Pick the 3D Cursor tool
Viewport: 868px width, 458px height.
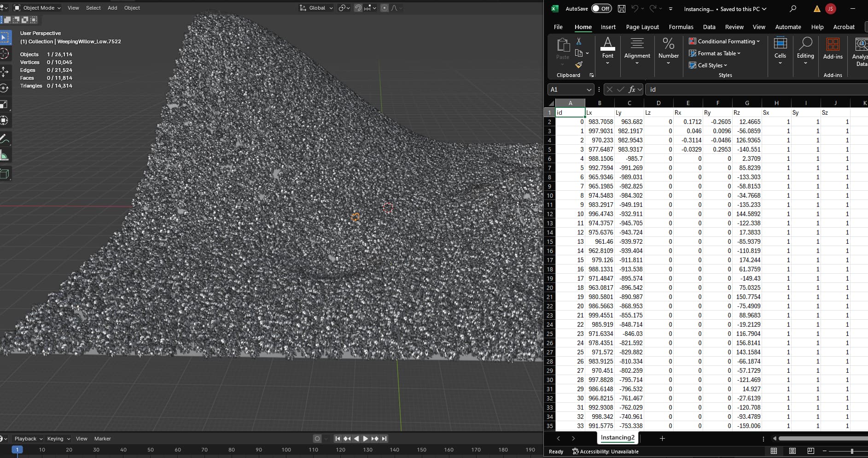5,53
